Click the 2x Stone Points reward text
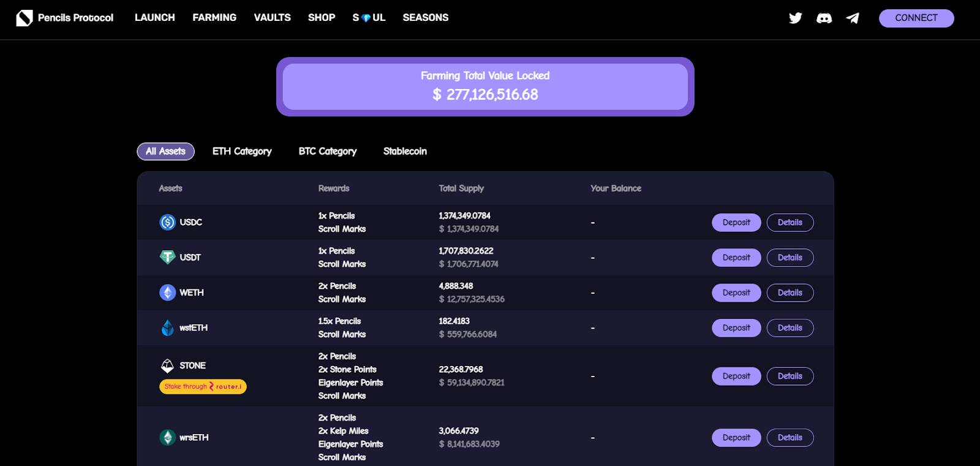Viewport: 980px width, 466px height. [347, 370]
